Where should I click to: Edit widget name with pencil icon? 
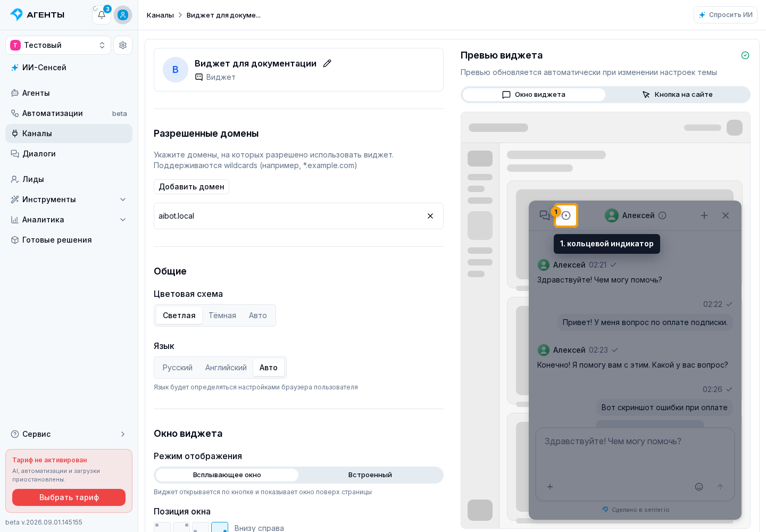point(327,63)
